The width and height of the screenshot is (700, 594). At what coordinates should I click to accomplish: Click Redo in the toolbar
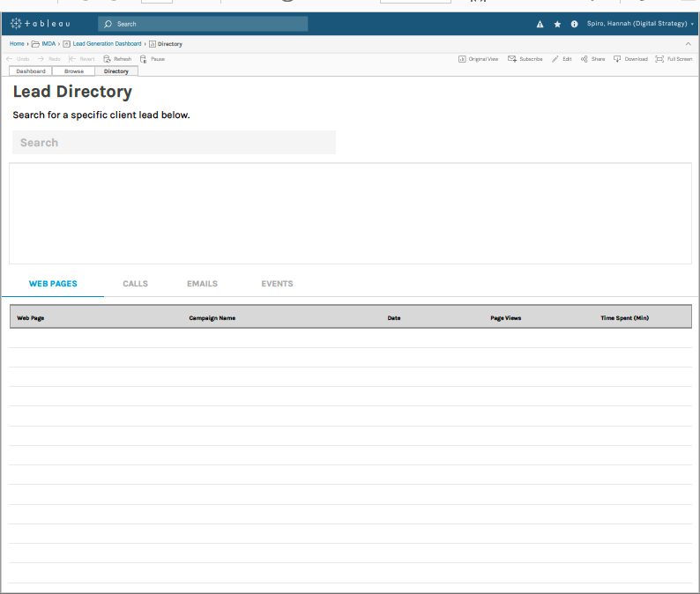click(x=49, y=59)
